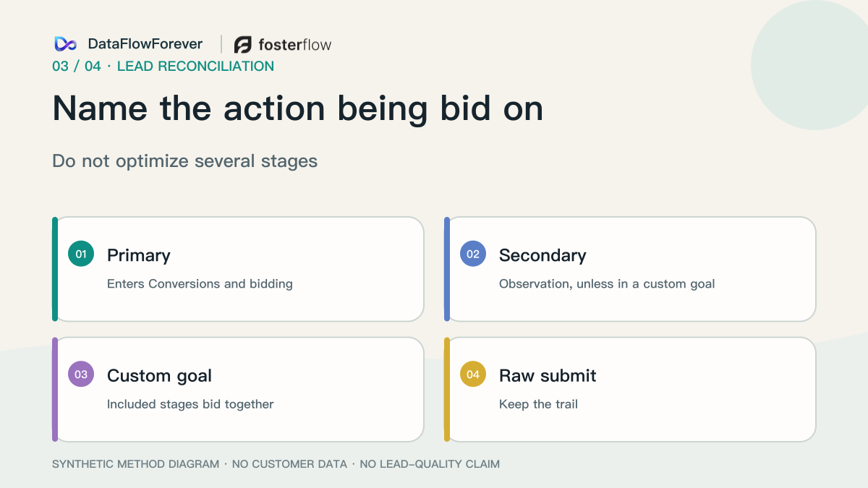Click the '03 / 04 · LEAD RECONCILIATION' label
The image size is (868, 488).
point(163,67)
